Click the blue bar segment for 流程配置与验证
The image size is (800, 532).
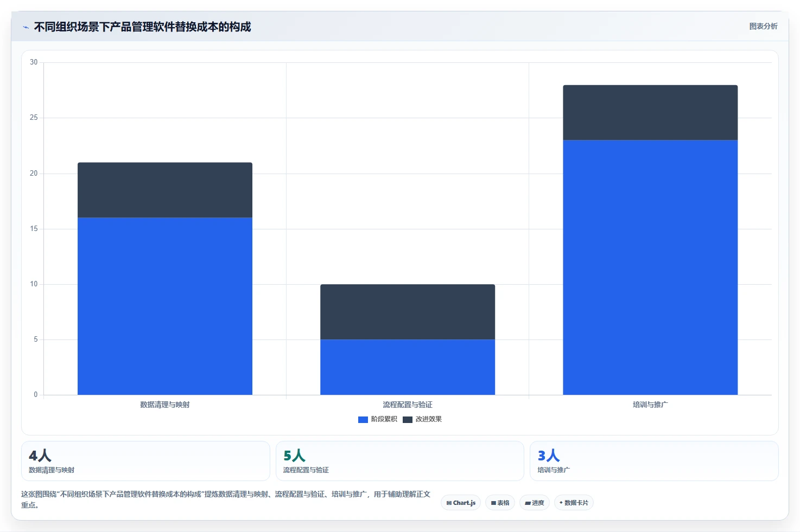[408, 367]
